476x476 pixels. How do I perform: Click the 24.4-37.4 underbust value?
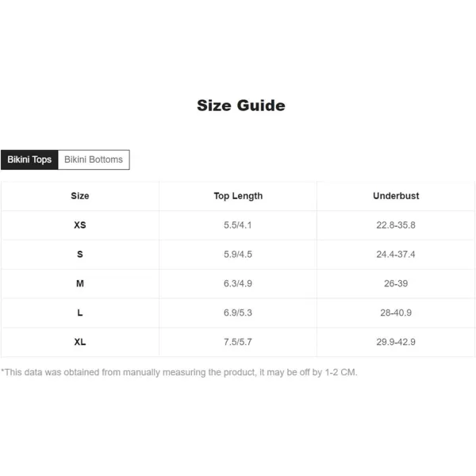tap(396, 254)
